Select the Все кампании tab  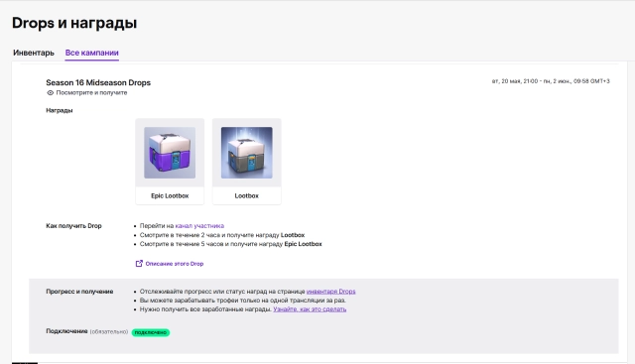click(x=92, y=53)
